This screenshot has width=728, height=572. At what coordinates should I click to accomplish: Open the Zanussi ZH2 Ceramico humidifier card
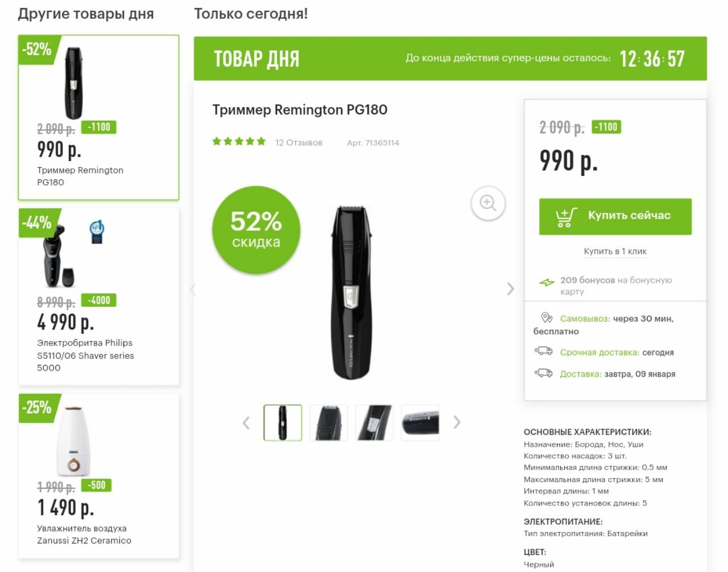click(x=99, y=476)
